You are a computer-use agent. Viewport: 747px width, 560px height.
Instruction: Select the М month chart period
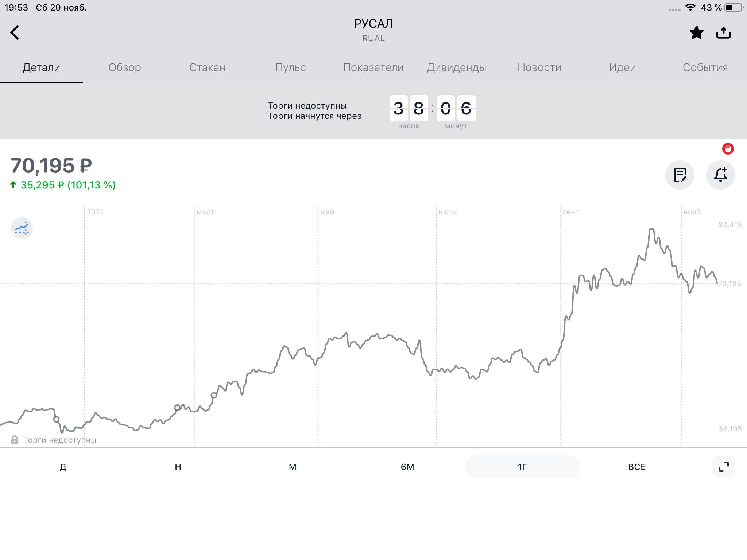293,467
